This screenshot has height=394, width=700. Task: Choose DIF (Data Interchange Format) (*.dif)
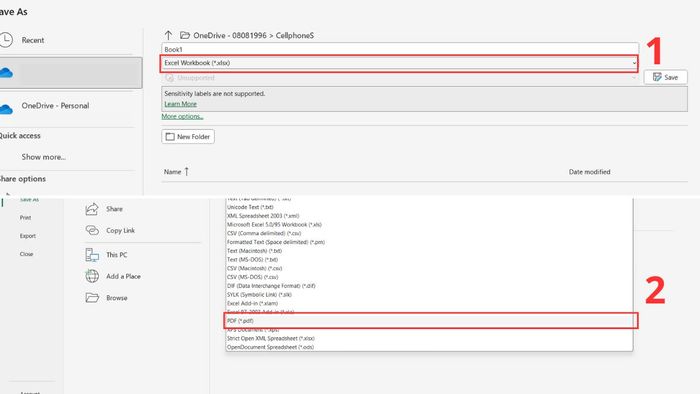tap(429, 286)
